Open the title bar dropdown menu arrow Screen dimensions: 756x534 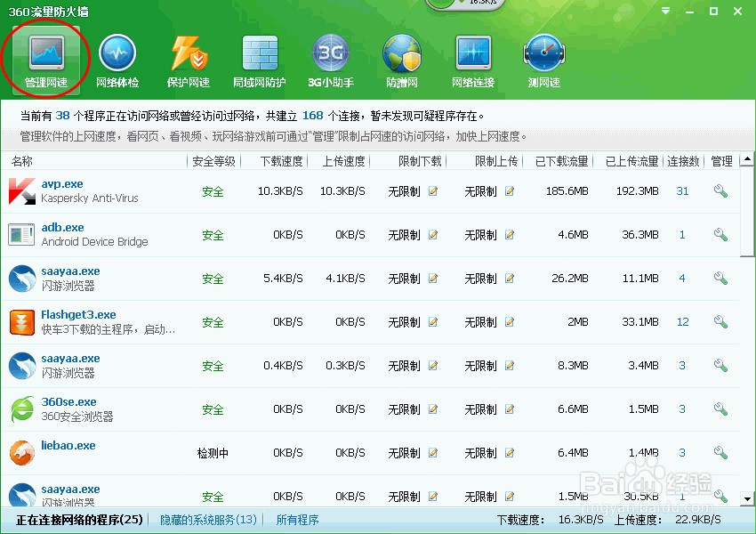tap(666, 11)
